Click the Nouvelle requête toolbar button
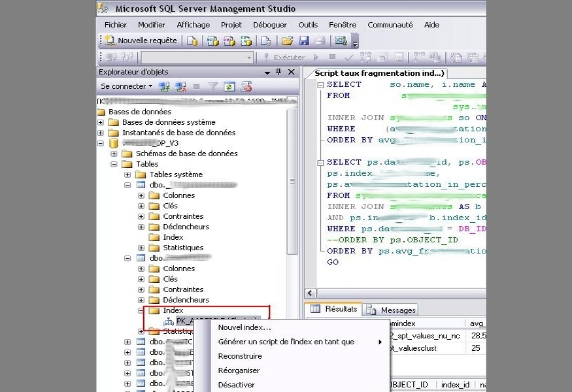 141,41
